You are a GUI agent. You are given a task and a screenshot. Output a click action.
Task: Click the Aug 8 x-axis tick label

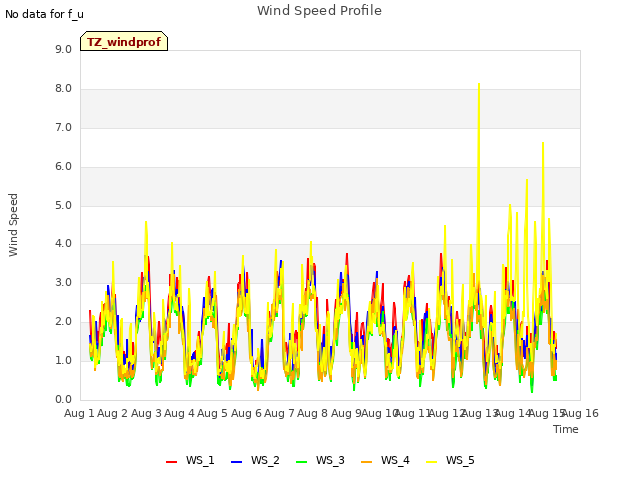tap(312, 413)
